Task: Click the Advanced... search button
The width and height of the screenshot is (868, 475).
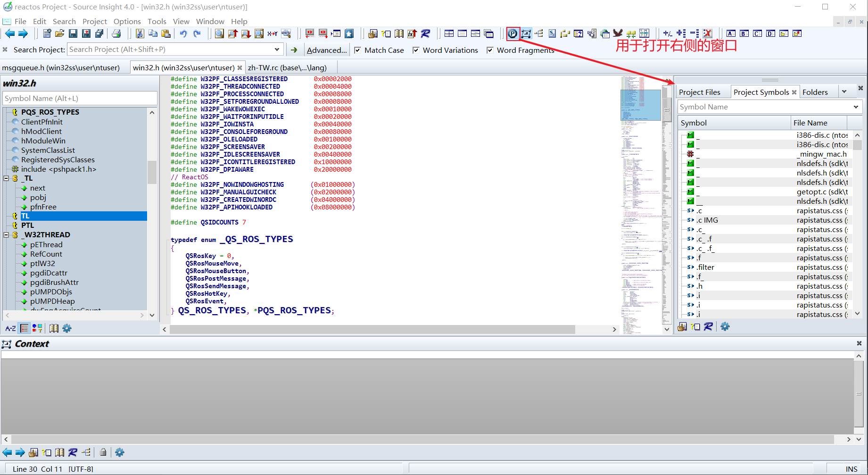Action: click(327, 50)
